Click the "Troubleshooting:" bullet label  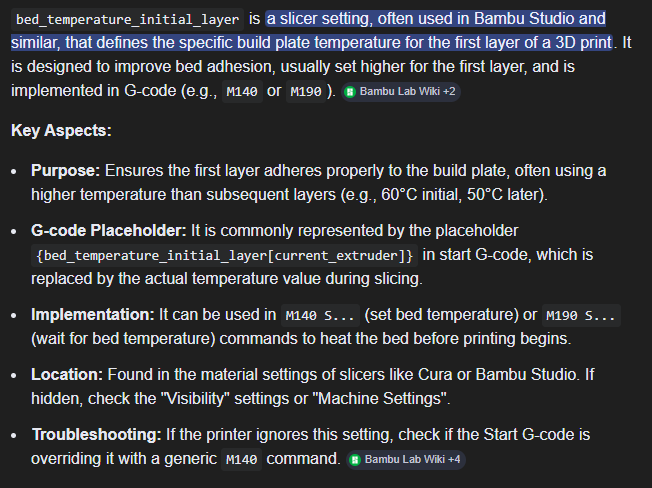(x=95, y=435)
